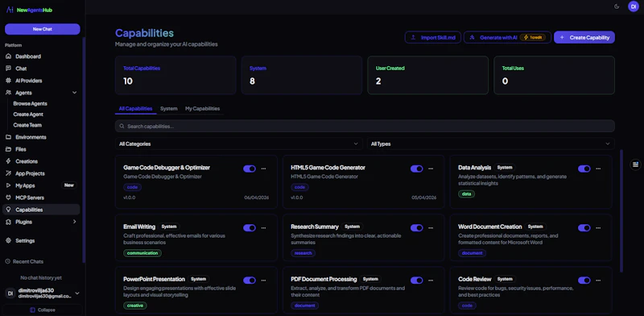Image resolution: width=644 pixels, height=316 pixels.
Task: Open Create Agent in the sidebar
Action: pyautogui.click(x=28, y=114)
